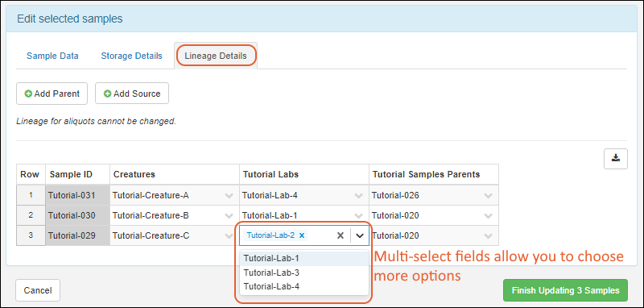644x308 pixels.
Task: Remove the Tutorial-Lab-2 chip with its x
Action: click(x=302, y=235)
